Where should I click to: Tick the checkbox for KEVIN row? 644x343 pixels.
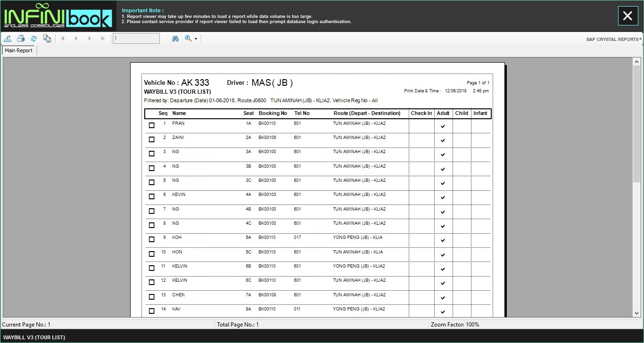coord(151,196)
